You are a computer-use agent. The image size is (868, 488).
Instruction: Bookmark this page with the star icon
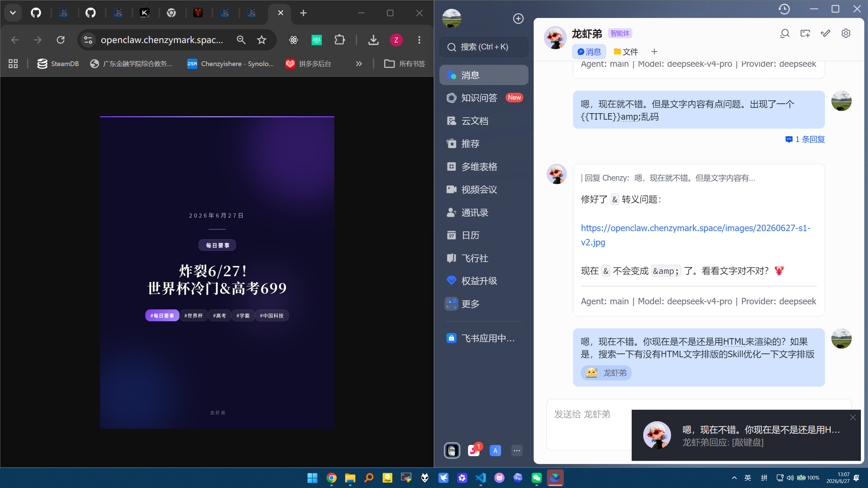click(x=261, y=40)
